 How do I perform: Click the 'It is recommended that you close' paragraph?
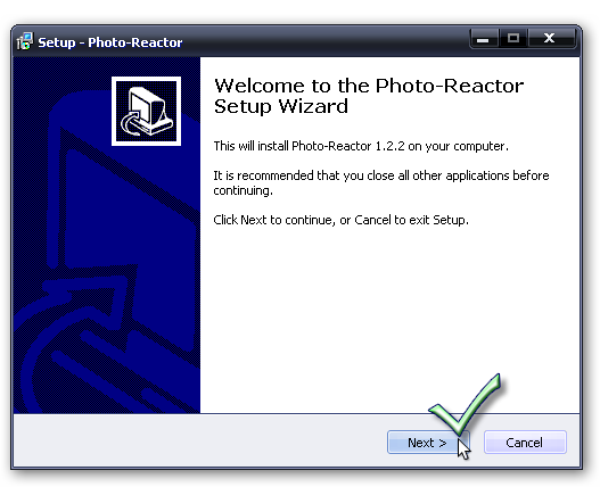coord(381,183)
